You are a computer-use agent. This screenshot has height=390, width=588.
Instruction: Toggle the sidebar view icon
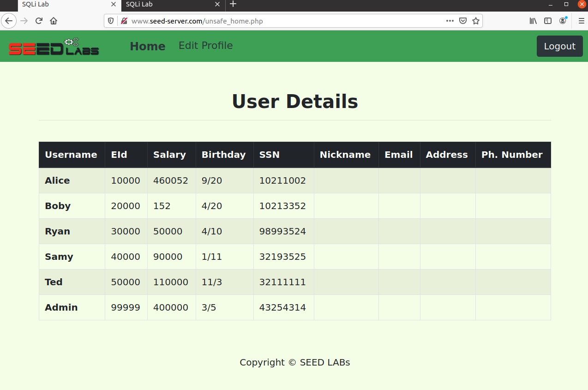(x=548, y=21)
